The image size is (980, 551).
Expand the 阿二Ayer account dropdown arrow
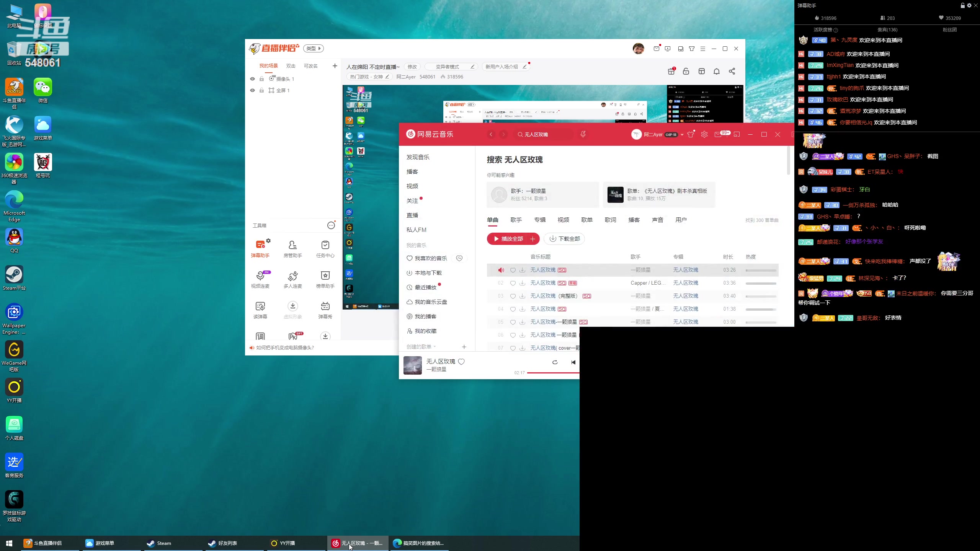(682, 135)
